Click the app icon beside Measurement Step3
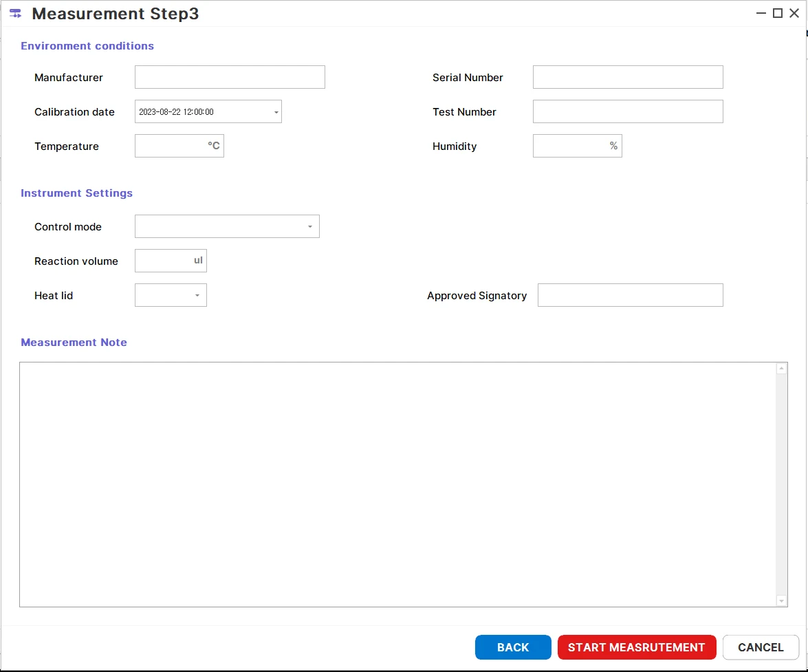Screen dimensions: 808x672 (x=15, y=13)
